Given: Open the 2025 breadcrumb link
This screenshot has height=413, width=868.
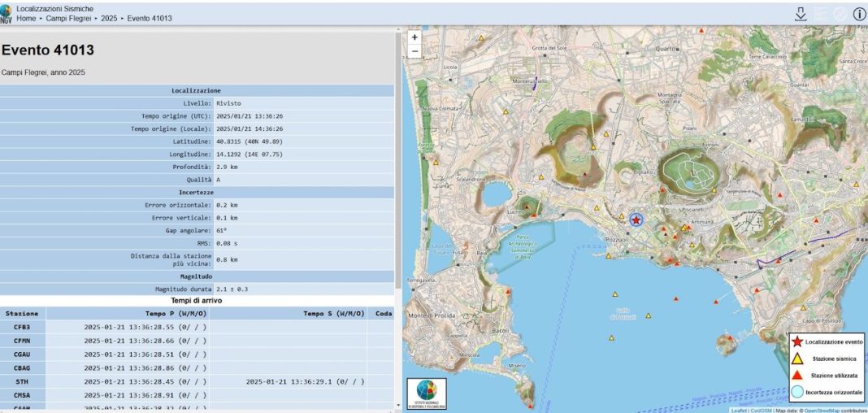Looking at the screenshot, I should pos(110,18).
